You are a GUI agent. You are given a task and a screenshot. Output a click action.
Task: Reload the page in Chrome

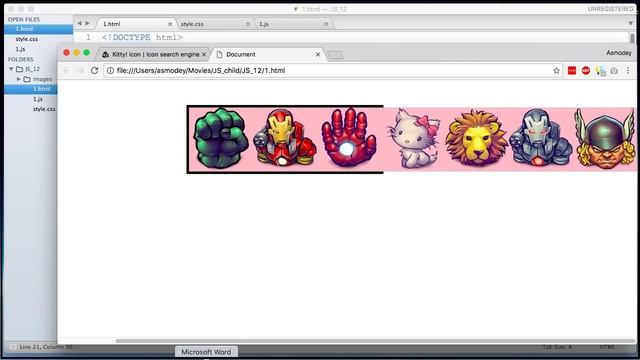94,70
